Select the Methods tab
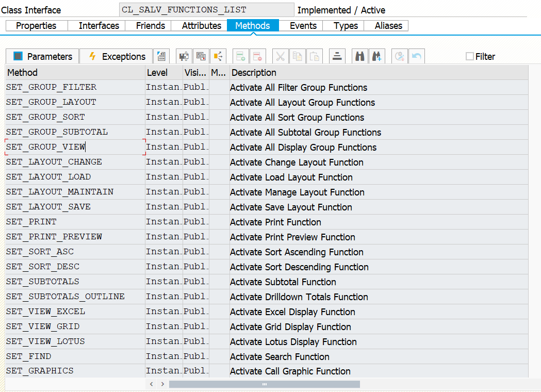The width and height of the screenshot is (541, 392). click(253, 26)
